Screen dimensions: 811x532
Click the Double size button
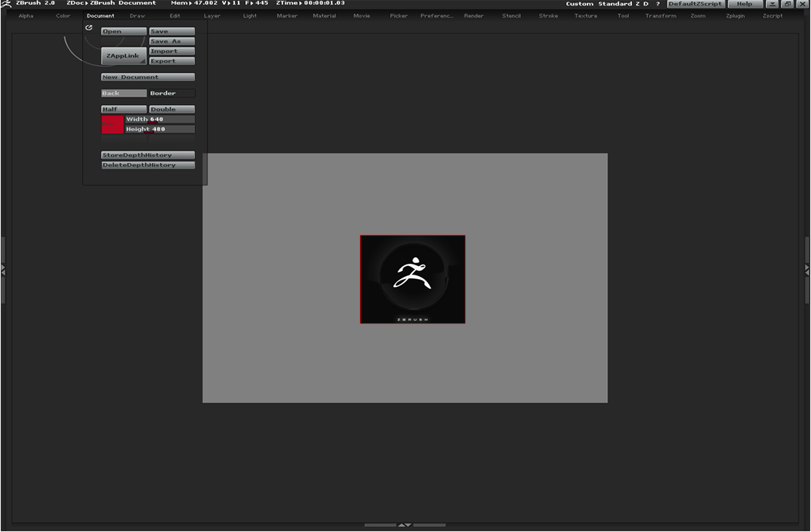point(172,109)
